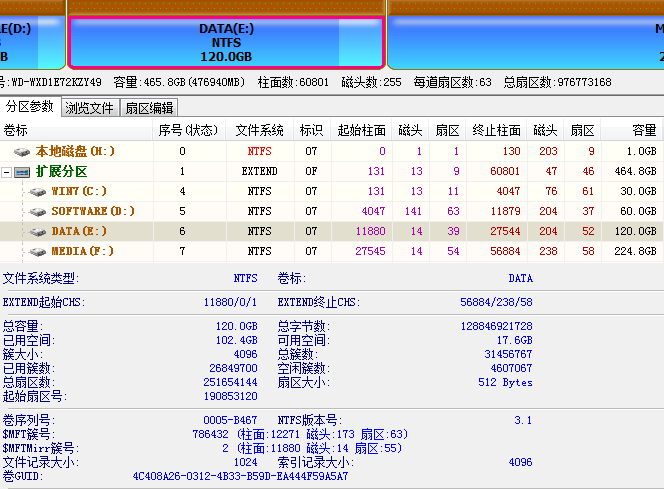
Task: Click the 终止柱面 column header
Action: (x=496, y=130)
